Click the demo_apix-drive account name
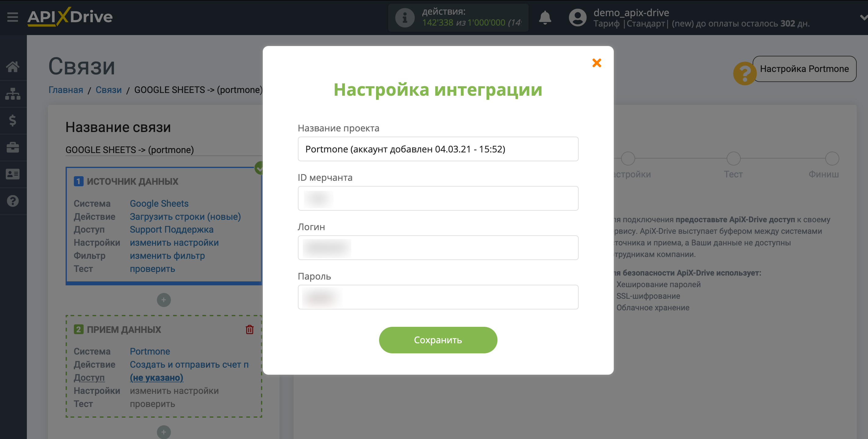The height and width of the screenshot is (439, 868). [631, 12]
